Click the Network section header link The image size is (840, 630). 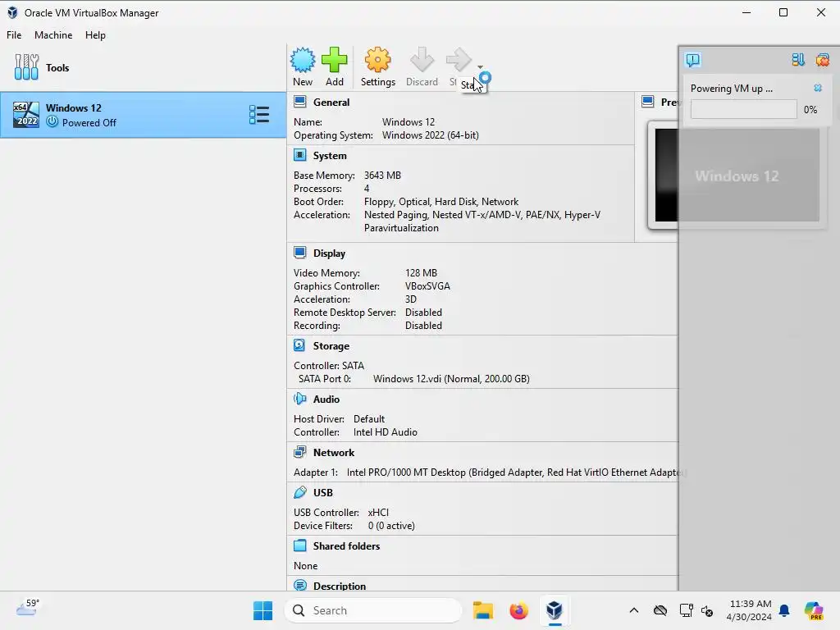click(x=334, y=452)
